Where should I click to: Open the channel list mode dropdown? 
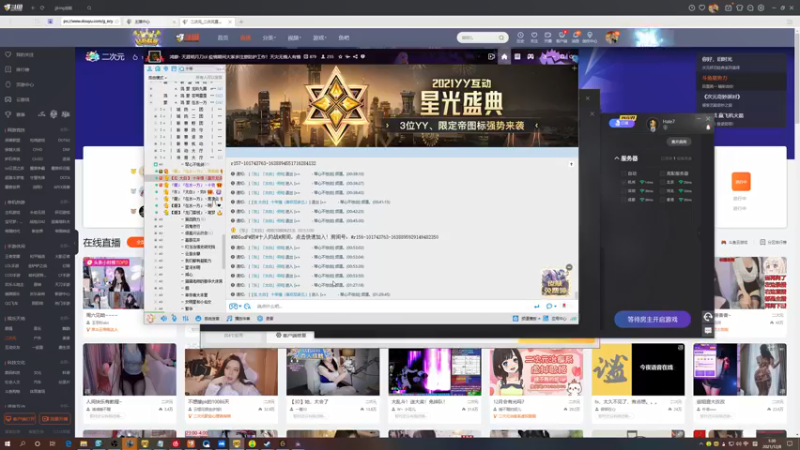[x=158, y=78]
